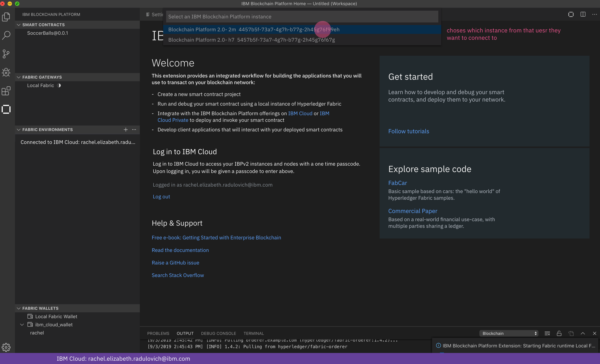Screen dimensions: 600x364
Task: Toggle auto-scroll lock in the Output panel
Action: pos(559,333)
